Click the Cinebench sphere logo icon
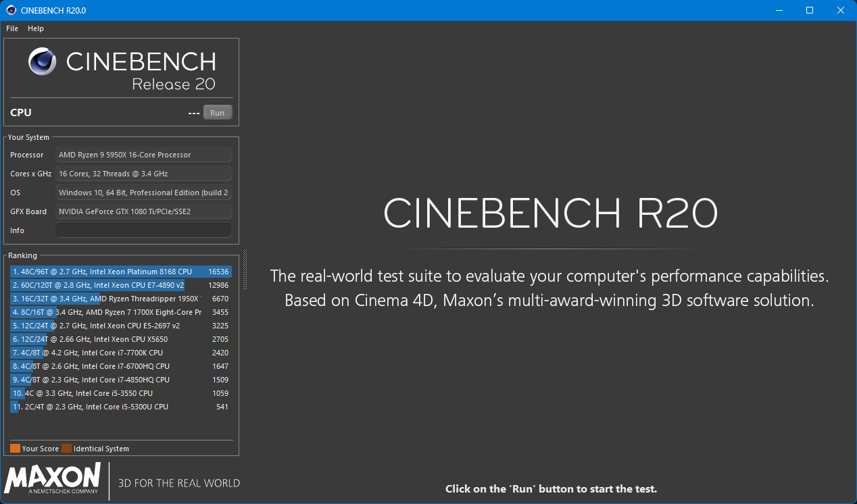The height and width of the screenshot is (504, 857). tap(43, 61)
